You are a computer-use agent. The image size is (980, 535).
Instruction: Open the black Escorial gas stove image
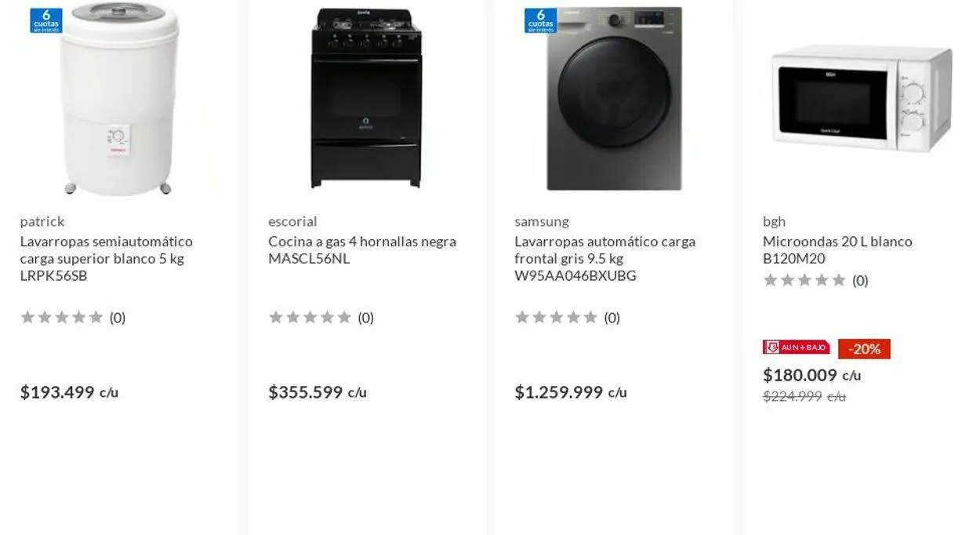[x=366, y=99]
